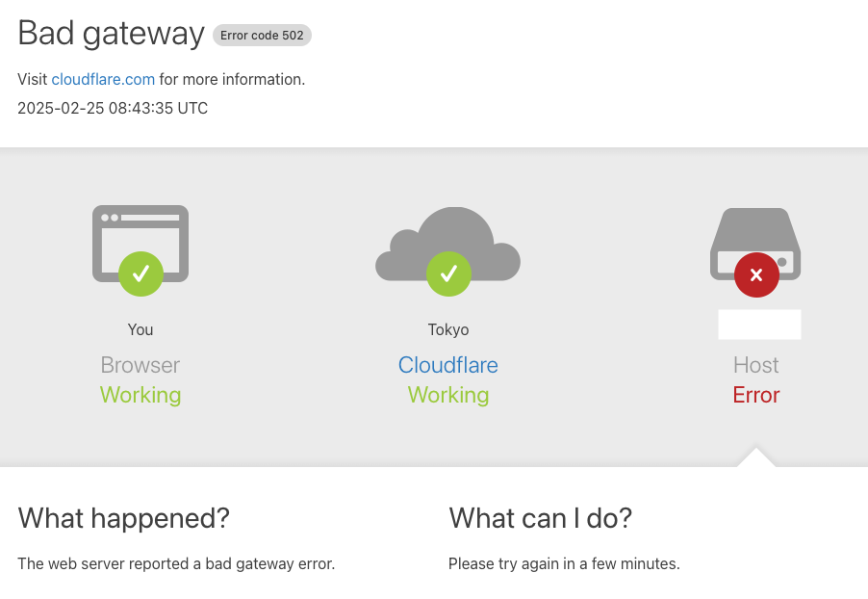Screen dimensions: 868x599
Task: Click the green checkmark on the cloud
Action: tap(448, 274)
